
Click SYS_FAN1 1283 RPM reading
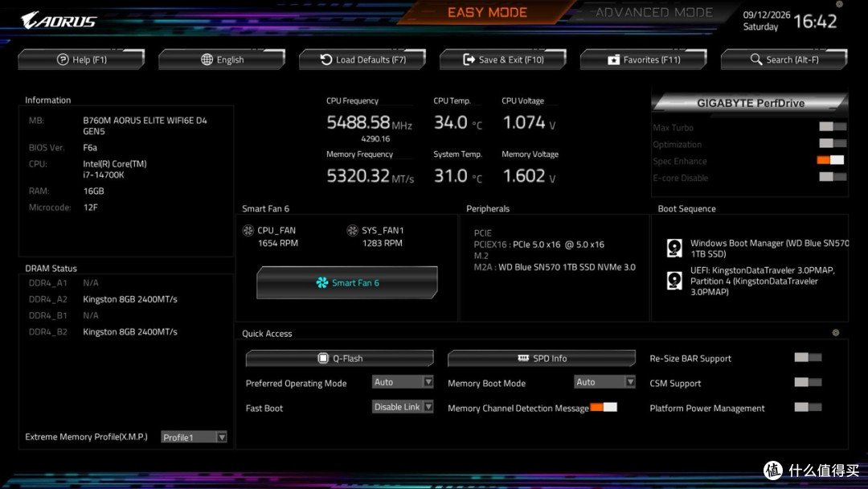pos(383,243)
